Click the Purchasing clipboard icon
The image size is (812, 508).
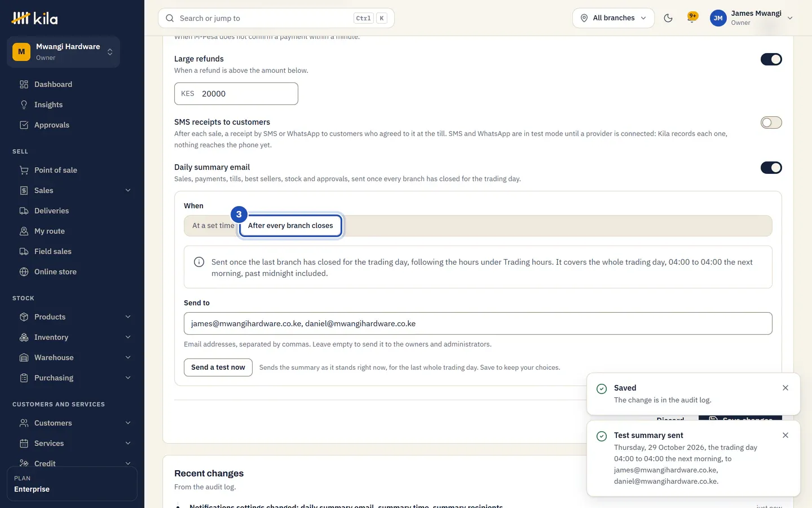tap(24, 378)
